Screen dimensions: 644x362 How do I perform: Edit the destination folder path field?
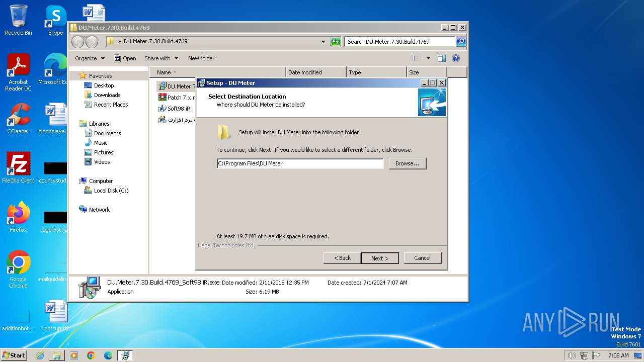300,163
